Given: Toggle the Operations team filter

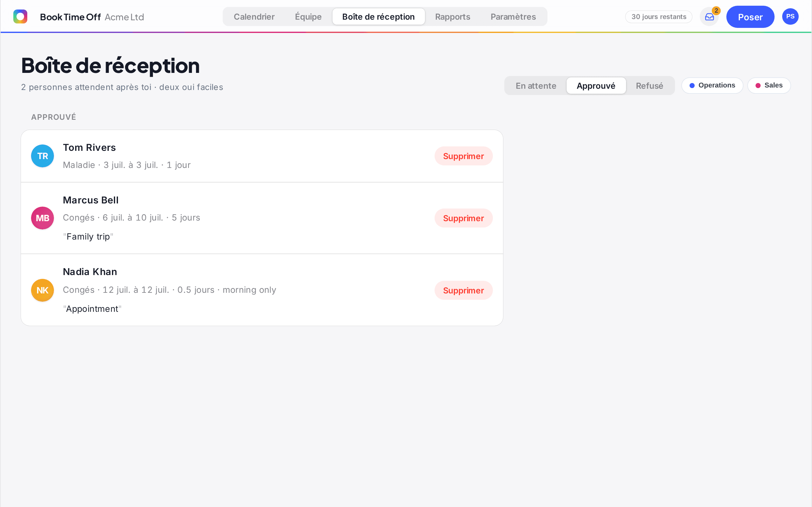Looking at the screenshot, I should point(712,86).
